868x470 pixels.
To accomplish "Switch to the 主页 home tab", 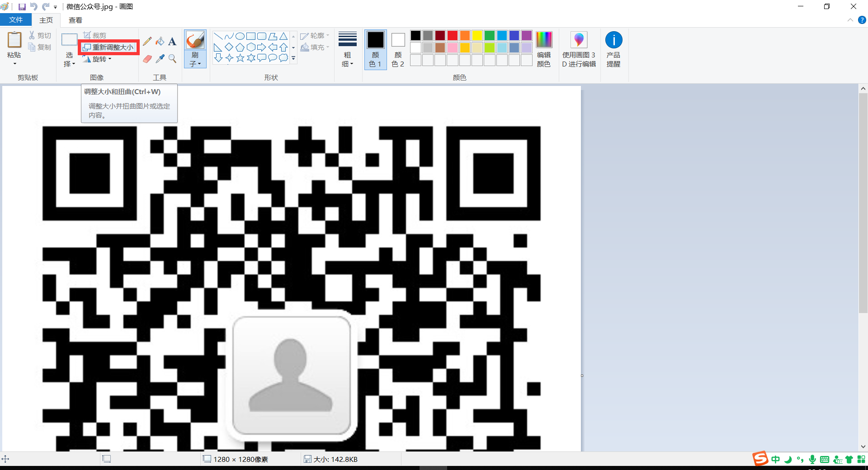I will tap(46, 20).
